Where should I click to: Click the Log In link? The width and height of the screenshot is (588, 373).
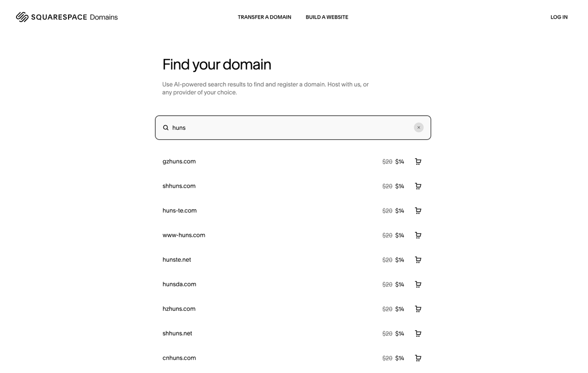click(559, 17)
